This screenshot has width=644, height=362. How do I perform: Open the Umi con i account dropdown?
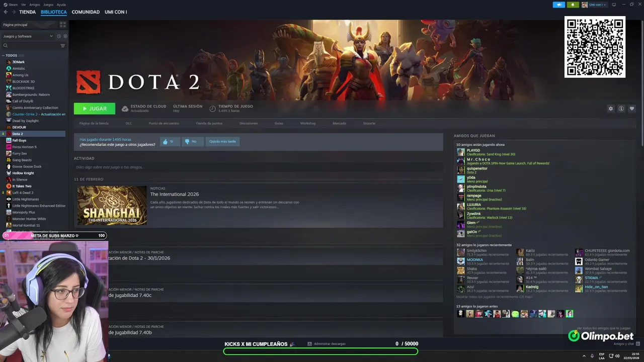594,5
